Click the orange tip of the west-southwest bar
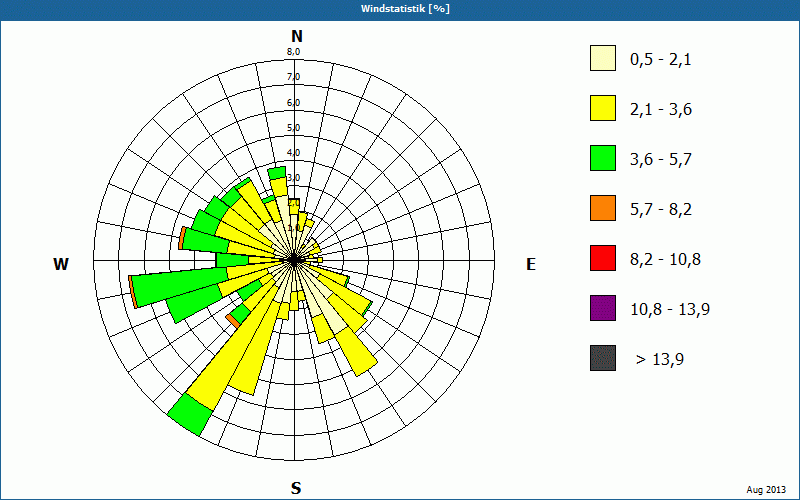This screenshot has height=500, width=800. (133, 291)
